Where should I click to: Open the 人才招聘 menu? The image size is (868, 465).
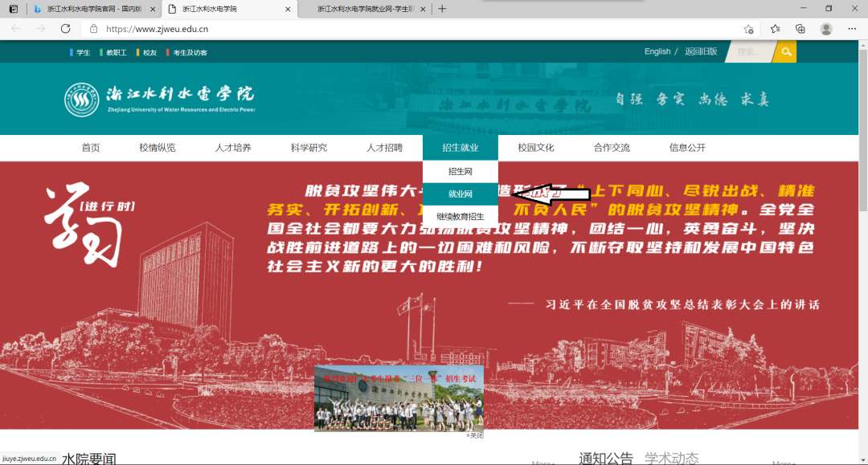385,148
